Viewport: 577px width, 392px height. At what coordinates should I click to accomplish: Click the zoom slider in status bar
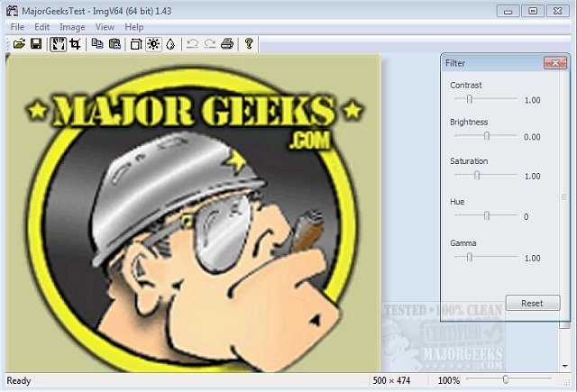(506, 379)
